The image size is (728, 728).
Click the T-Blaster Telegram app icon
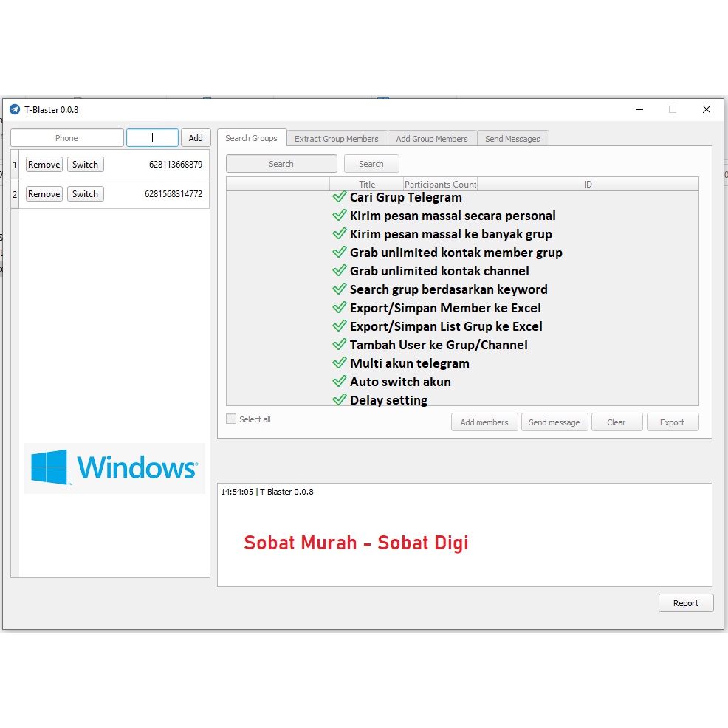pos(15,109)
